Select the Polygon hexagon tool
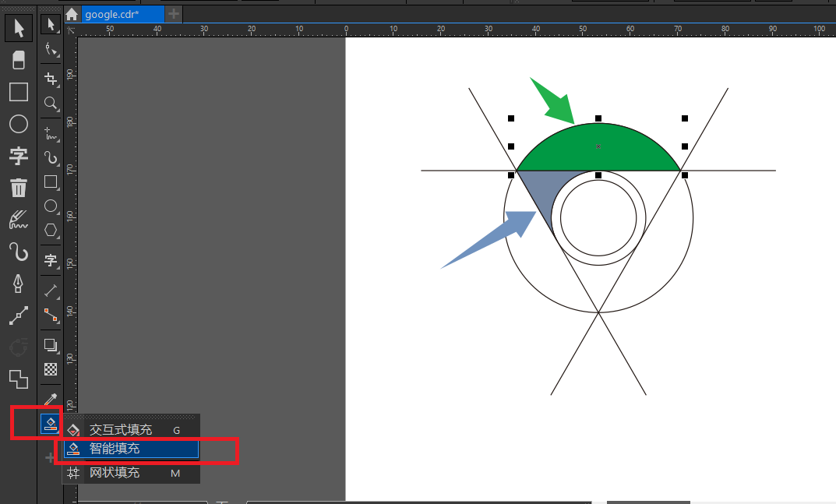This screenshot has width=836, height=504. 51,230
